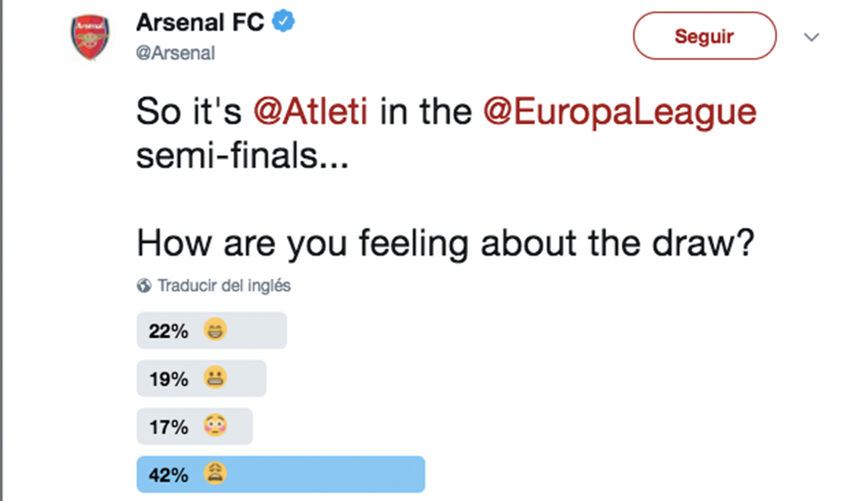The width and height of the screenshot is (868, 501).
Task: Open the @Arsenal handle profile
Action: click(176, 53)
